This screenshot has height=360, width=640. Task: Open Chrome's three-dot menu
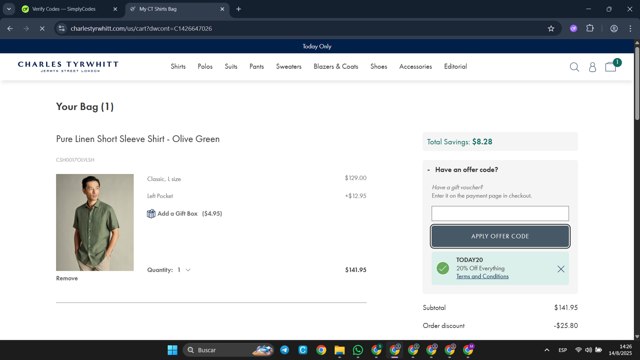tap(630, 29)
